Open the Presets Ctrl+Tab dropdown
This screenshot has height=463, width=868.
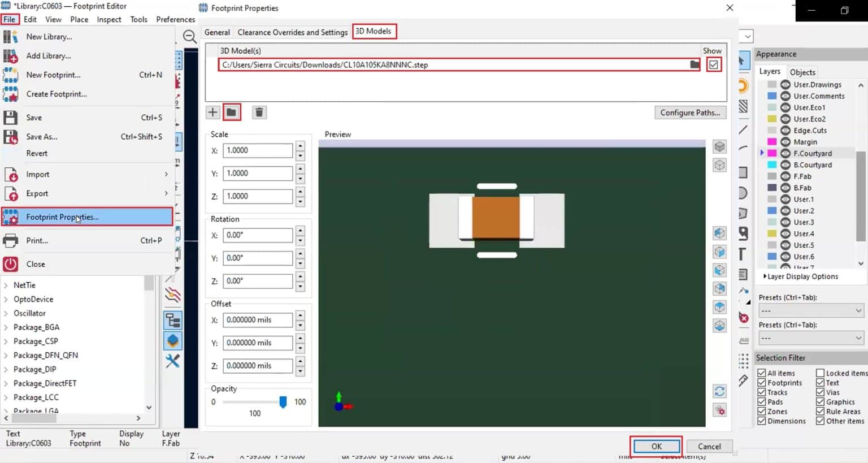(810, 310)
